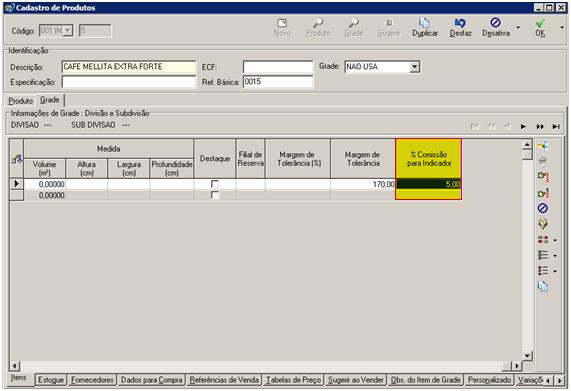Open the Tabelas de Preço tab

click(x=293, y=380)
